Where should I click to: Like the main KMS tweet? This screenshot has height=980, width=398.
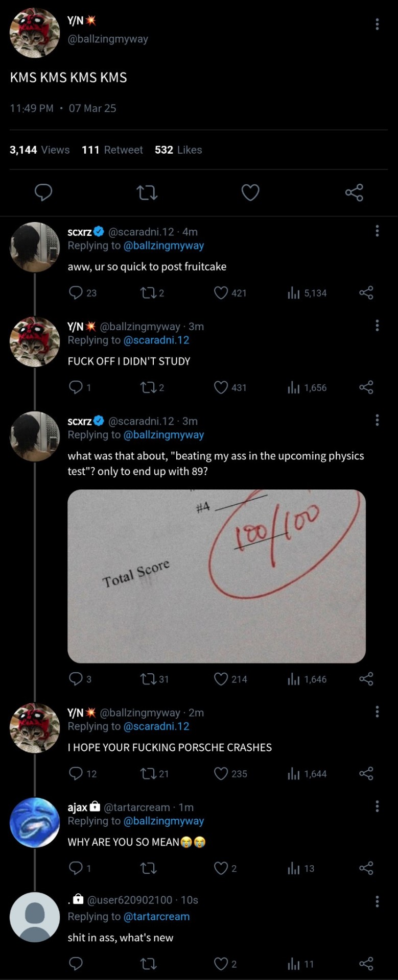point(250,192)
